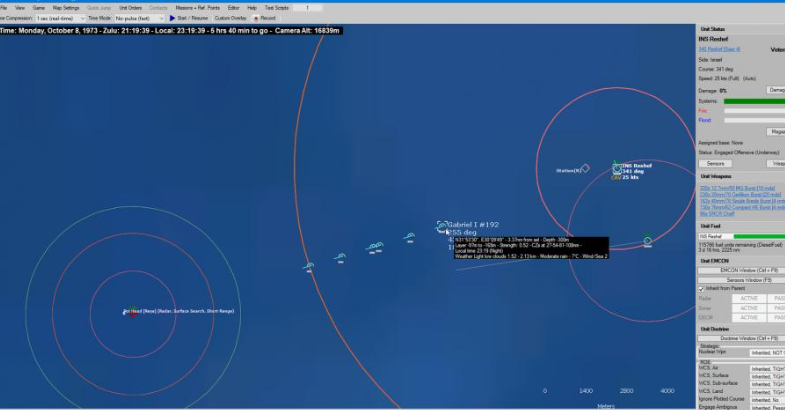Open the View menu
Image resolution: width=785 pixels, height=410 pixels.
point(20,8)
